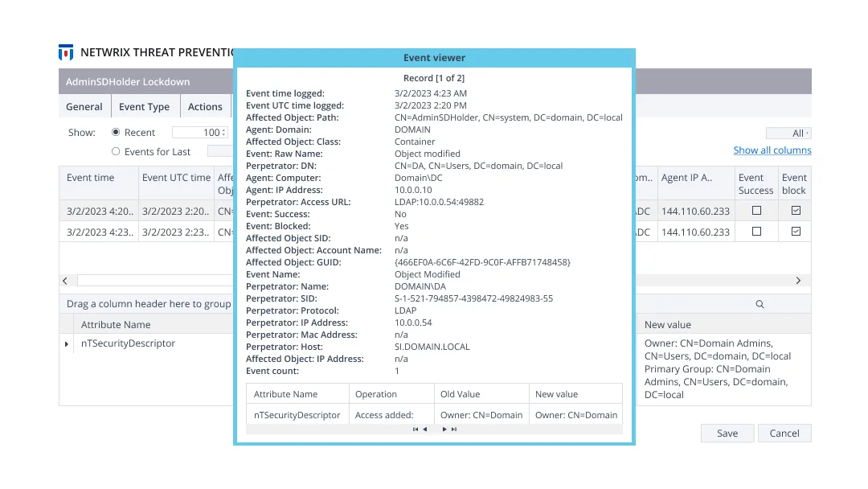Expand the nTSecurityDescriptor row arrow
868x489 pixels.
pos(67,344)
